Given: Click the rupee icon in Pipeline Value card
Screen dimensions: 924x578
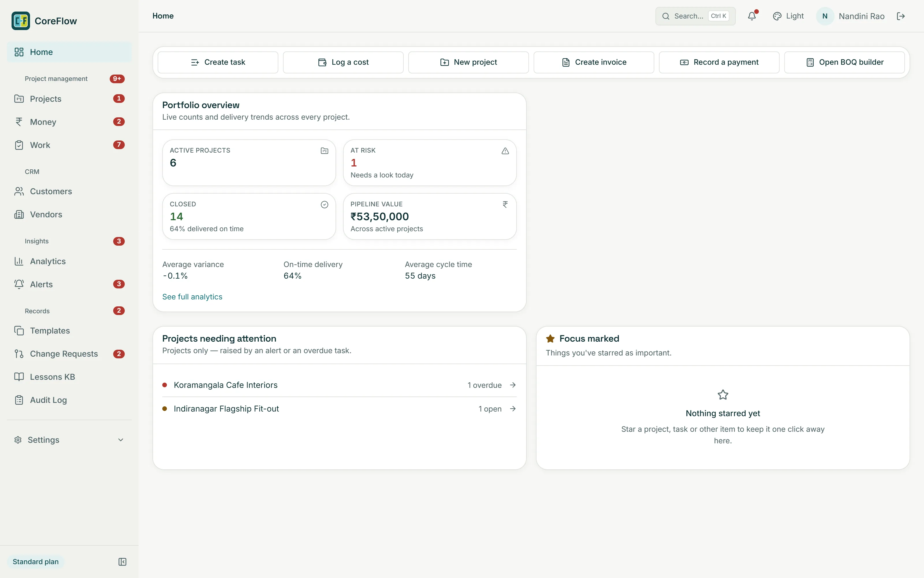Looking at the screenshot, I should tap(505, 205).
